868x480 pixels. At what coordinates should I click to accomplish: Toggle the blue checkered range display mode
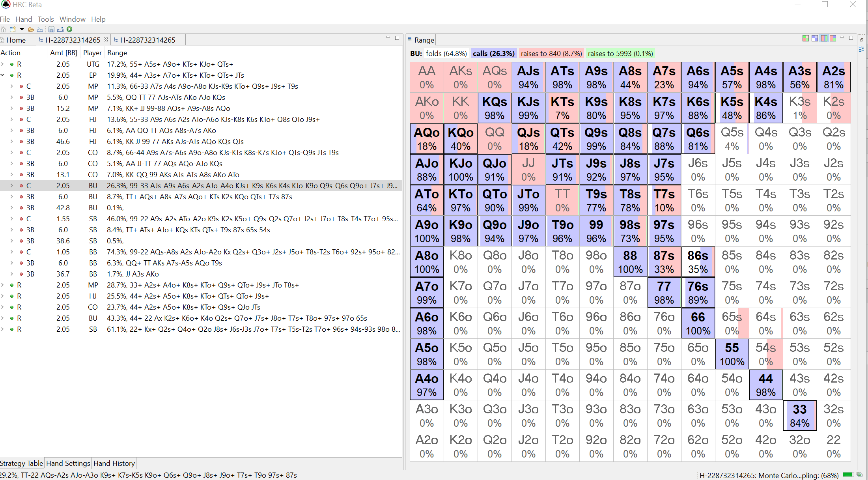click(x=815, y=38)
